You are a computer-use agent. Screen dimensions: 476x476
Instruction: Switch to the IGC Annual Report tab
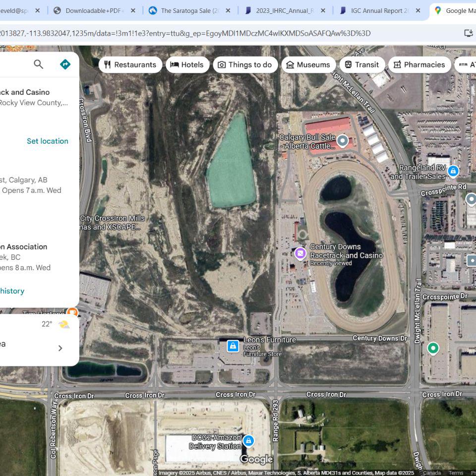click(379, 10)
